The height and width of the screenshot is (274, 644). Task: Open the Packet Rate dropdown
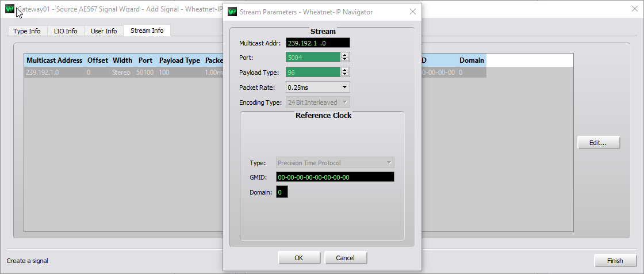click(318, 87)
